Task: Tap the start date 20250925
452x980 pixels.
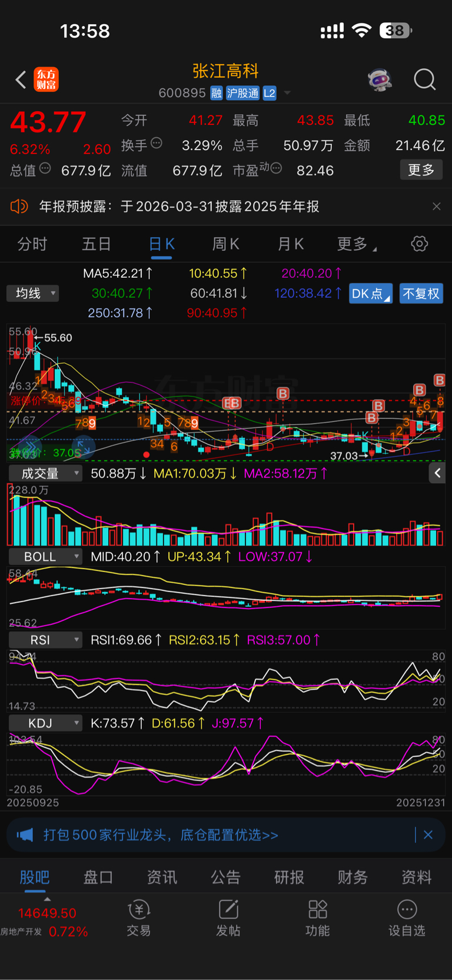Action: click(33, 803)
